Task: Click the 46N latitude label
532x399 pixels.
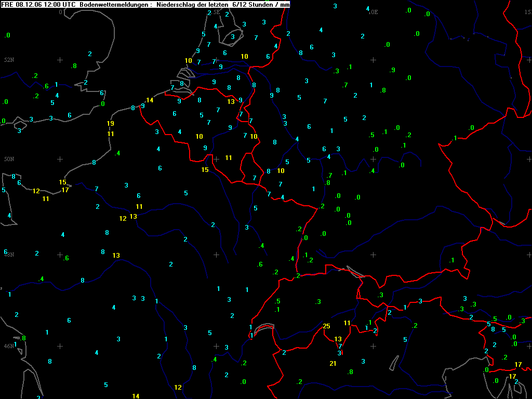Action: click(x=9, y=346)
